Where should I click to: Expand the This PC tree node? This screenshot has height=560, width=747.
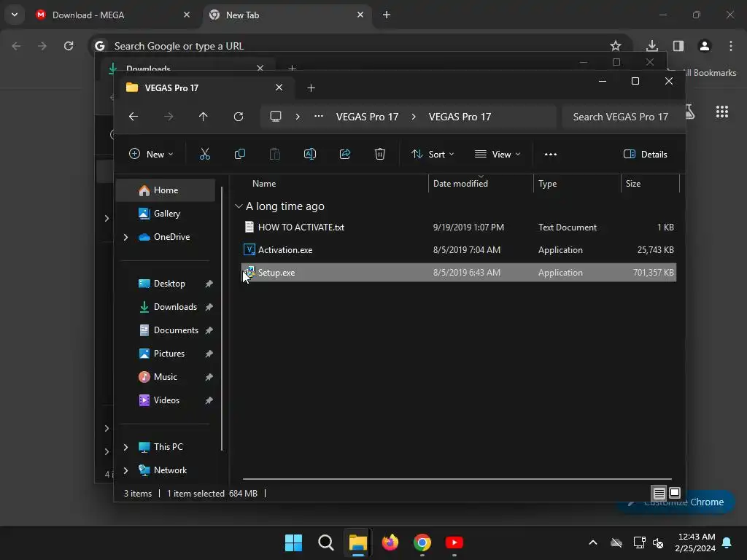click(125, 447)
